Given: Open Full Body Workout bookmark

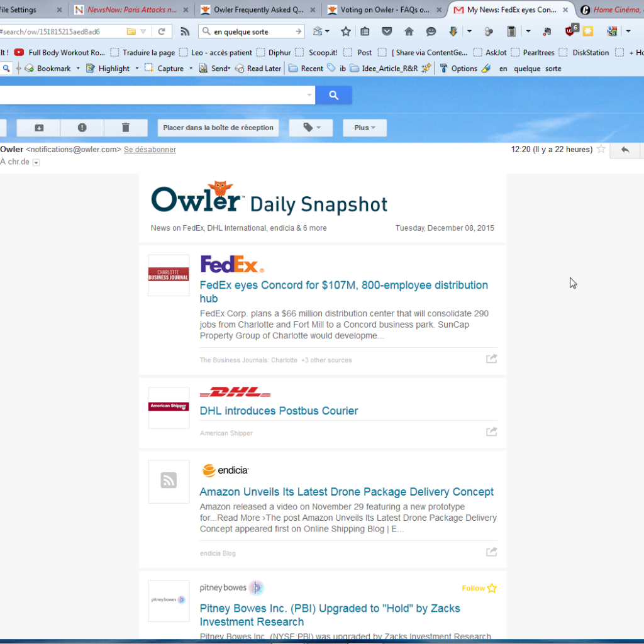Looking at the screenshot, I should [60, 53].
